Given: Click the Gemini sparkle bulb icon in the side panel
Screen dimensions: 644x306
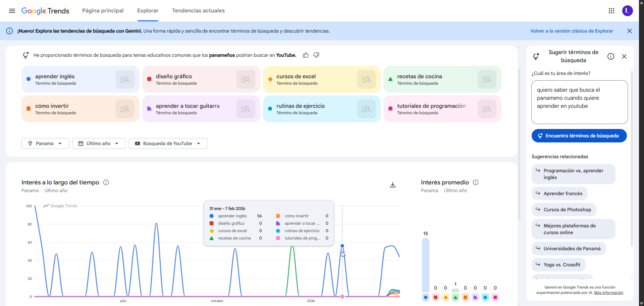Looking at the screenshot, I should [x=536, y=56].
